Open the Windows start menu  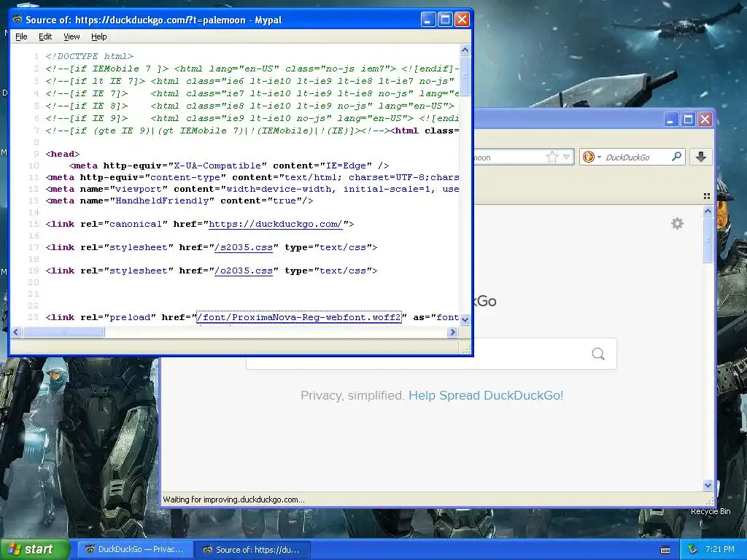pos(34,550)
